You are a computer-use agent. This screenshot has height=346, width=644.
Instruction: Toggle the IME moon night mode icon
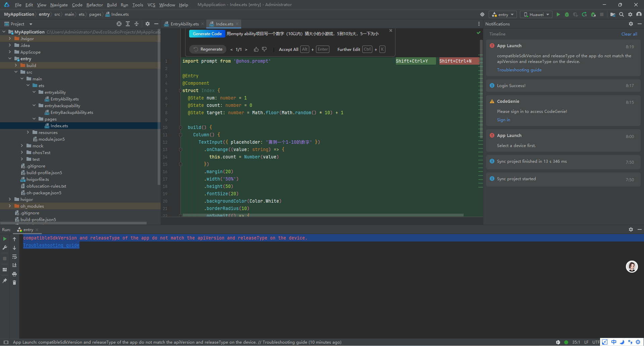[x=622, y=342]
